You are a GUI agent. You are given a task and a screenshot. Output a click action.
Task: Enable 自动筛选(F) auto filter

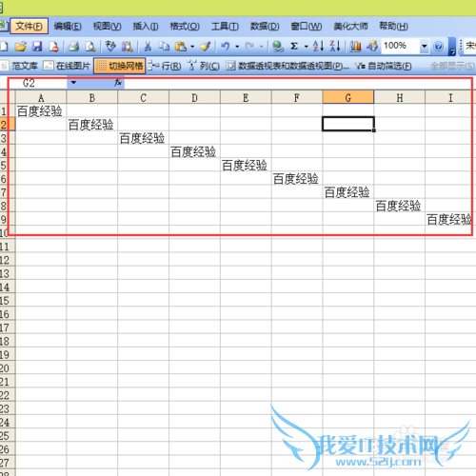point(383,66)
